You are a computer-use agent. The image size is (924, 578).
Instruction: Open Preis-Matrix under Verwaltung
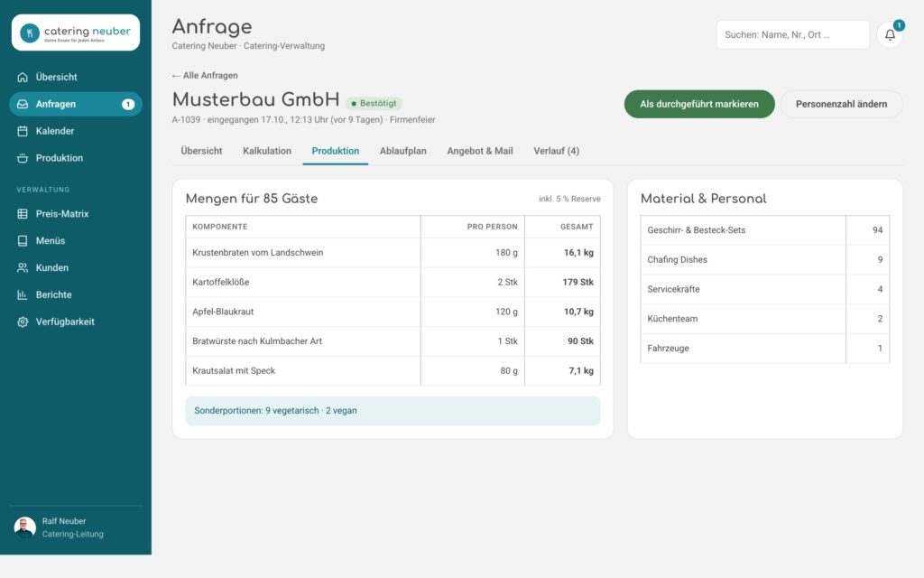pos(76,214)
